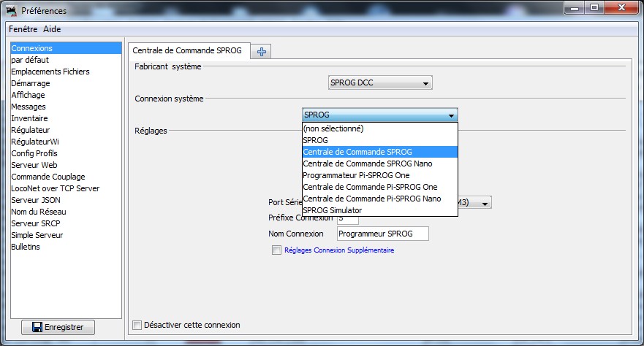Choose Programmateur Pi-SPROG One
The width and height of the screenshot is (644, 346).
[380, 175]
